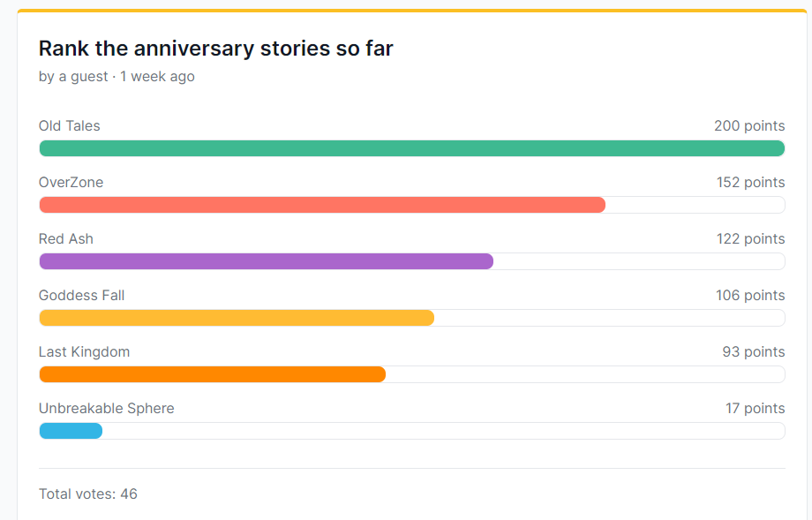Viewport: 812px width, 520px height.
Task: Click the yellow Goddess Fall result bar
Action: [237, 318]
